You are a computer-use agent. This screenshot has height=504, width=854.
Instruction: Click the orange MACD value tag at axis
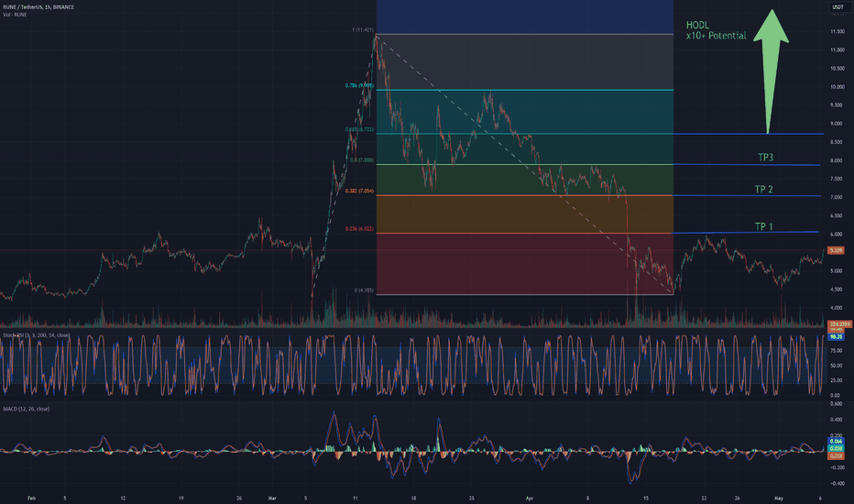(836, 455)
